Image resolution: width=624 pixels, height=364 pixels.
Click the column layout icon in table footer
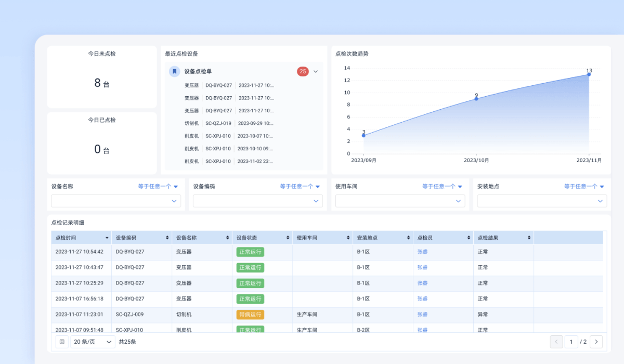(x=62, y=342)
